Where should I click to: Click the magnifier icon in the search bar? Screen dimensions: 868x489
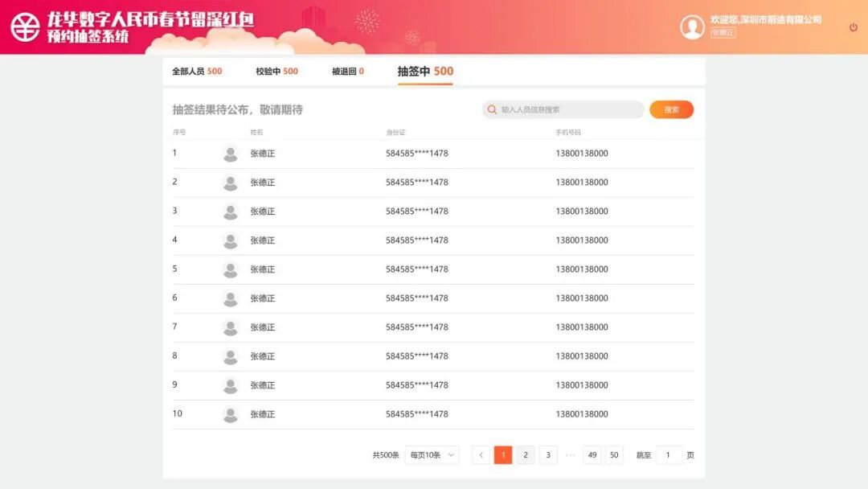492,109
